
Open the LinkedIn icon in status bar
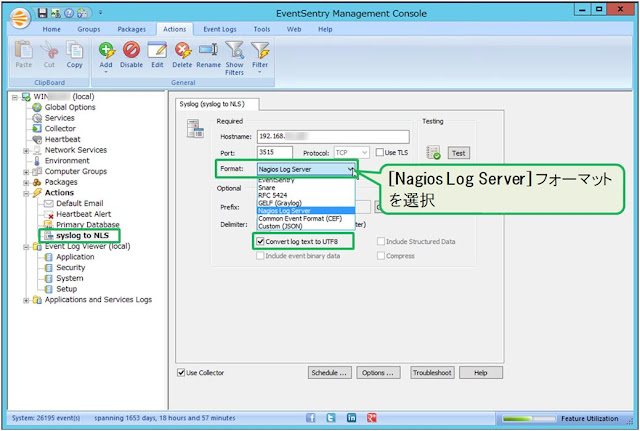[351, 418]
